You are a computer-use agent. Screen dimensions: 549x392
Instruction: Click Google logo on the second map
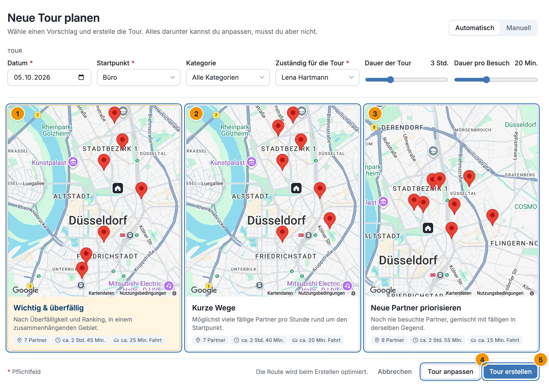click(x=204, y=290)
